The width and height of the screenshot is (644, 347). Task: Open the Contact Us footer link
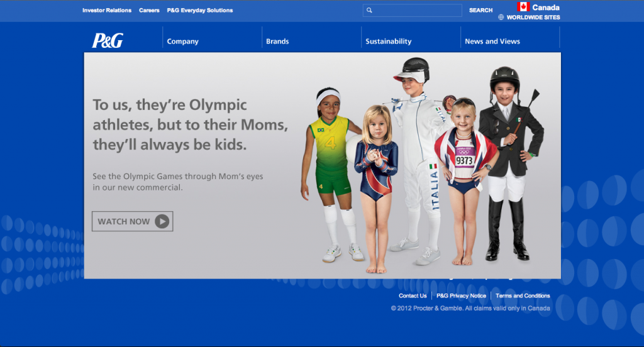tap(413, 295)
